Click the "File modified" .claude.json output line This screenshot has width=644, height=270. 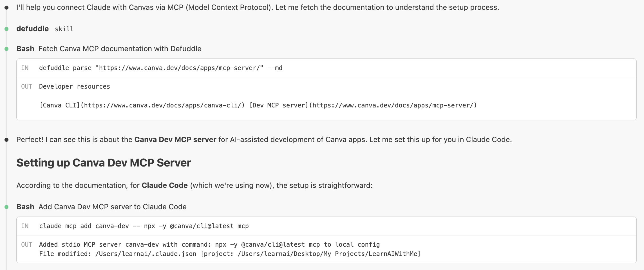(x=229, y=254)
